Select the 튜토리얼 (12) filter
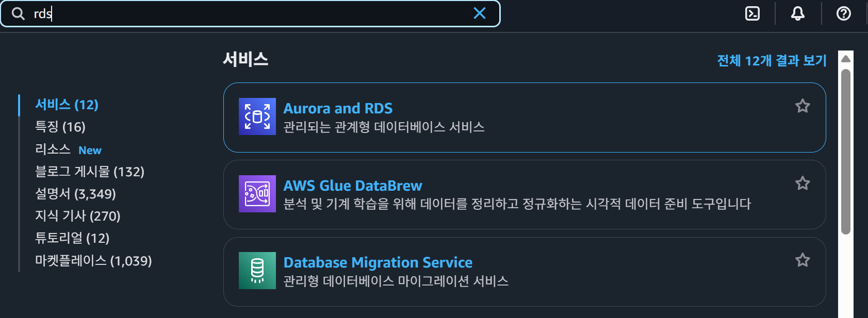The width and height of the screenshot is (868, 318). (72, 238)
